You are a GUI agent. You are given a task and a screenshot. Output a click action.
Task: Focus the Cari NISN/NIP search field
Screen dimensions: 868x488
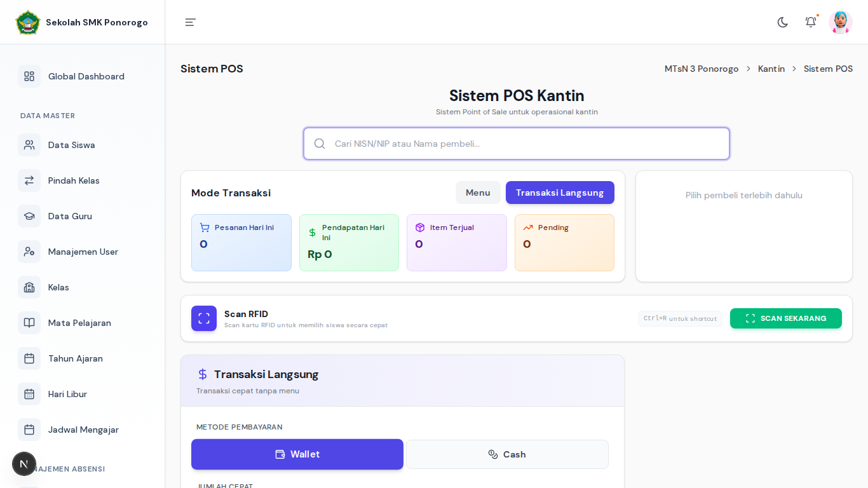click(517, 144)
